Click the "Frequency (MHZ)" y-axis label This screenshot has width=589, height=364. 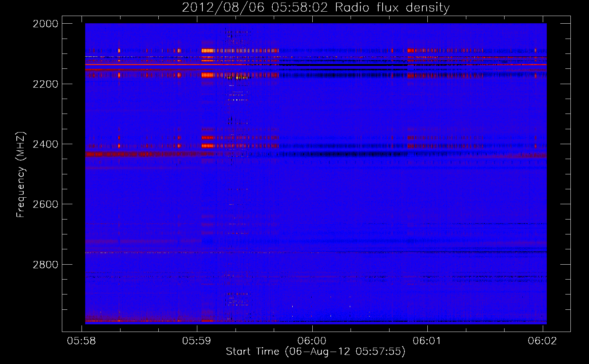pyautogui.click(x=21, y=175)
